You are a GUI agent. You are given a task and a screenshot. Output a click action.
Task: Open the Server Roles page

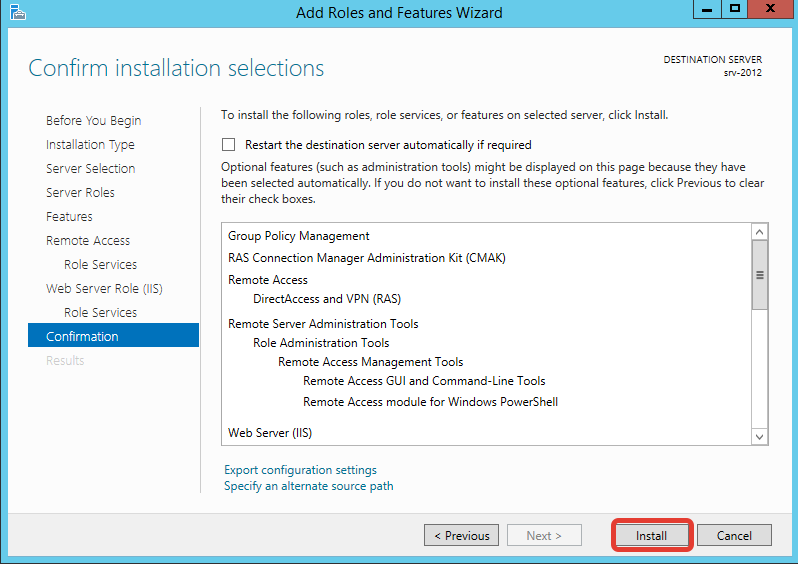[80, 193]
